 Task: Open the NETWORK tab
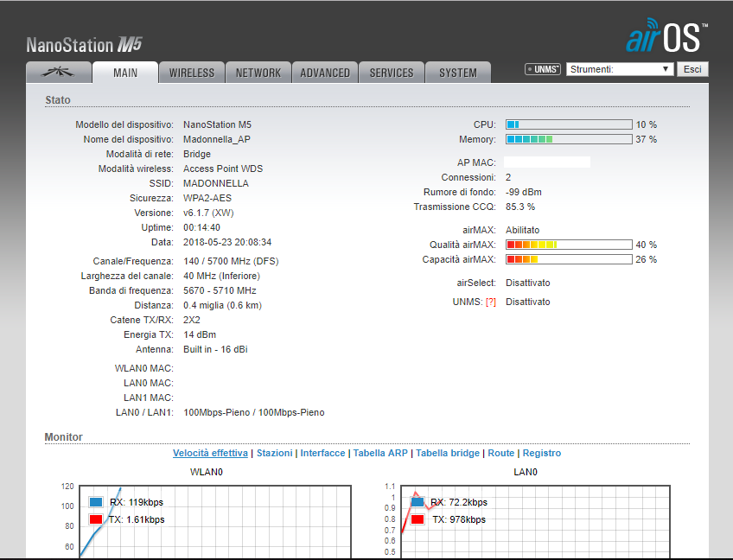(x=258, y=73)
